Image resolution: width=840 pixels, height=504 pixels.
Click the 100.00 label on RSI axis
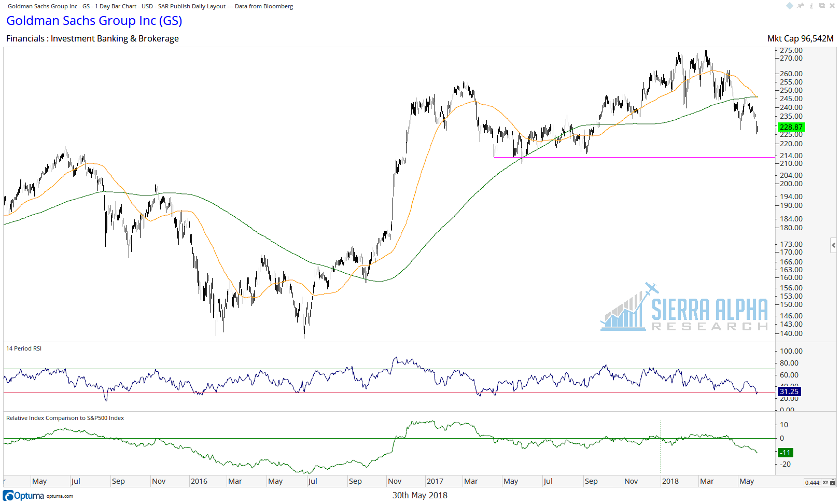click(x=791, y=351)
